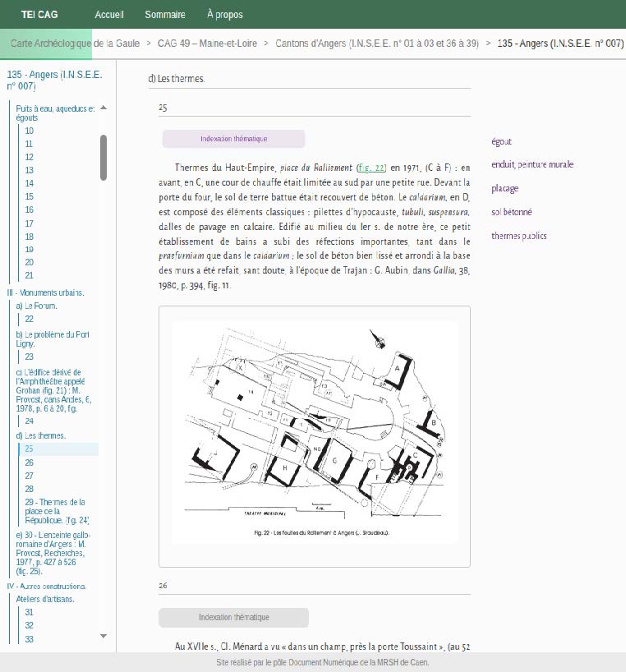Open the TEI CAG home brand link
The width and height of the screenshot is (626, 672).
click(x=39, y=15)
